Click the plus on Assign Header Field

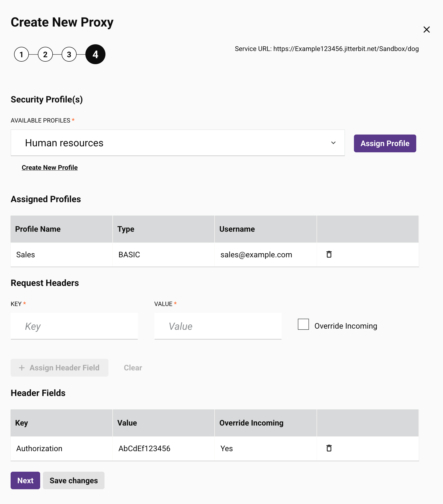(x=22, y=368)
